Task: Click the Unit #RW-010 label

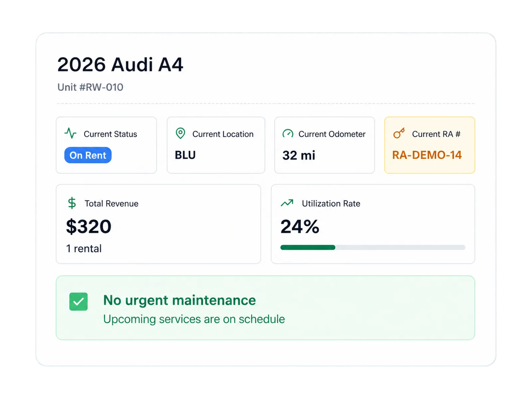Action: click(x=90, y=87)
